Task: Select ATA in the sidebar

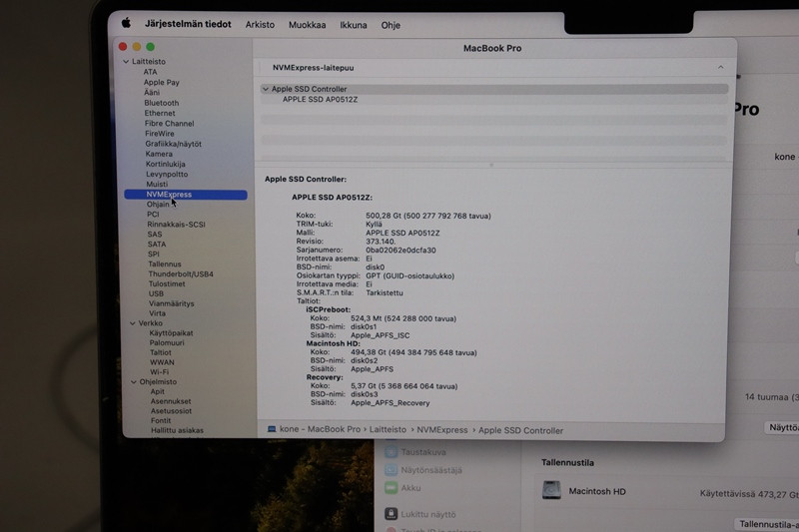Action: coord(151,72)
